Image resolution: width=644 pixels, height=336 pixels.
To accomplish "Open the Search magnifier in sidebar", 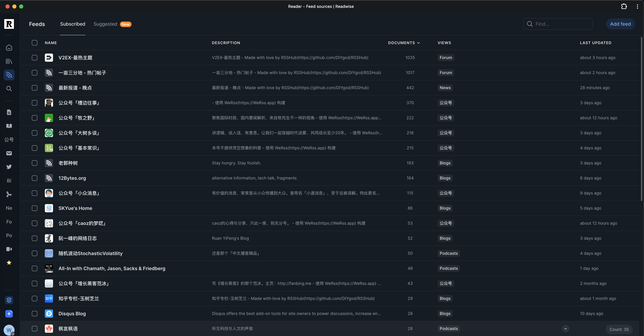I will click(9, 88).
